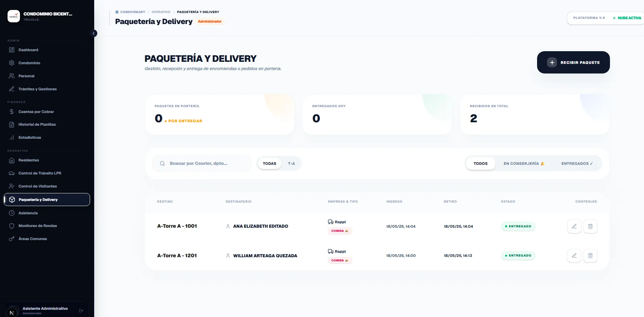Image resolution: width=644 pixels, height=317 pixels.
Task: Click the Personal people icon
Action: (x=12, y=76)
